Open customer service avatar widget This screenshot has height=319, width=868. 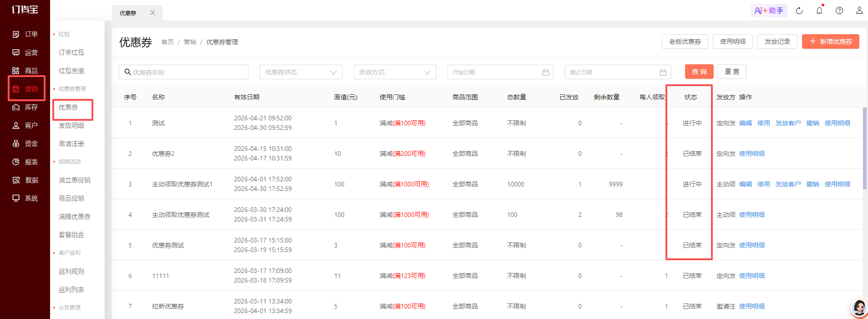coord(859,309)
